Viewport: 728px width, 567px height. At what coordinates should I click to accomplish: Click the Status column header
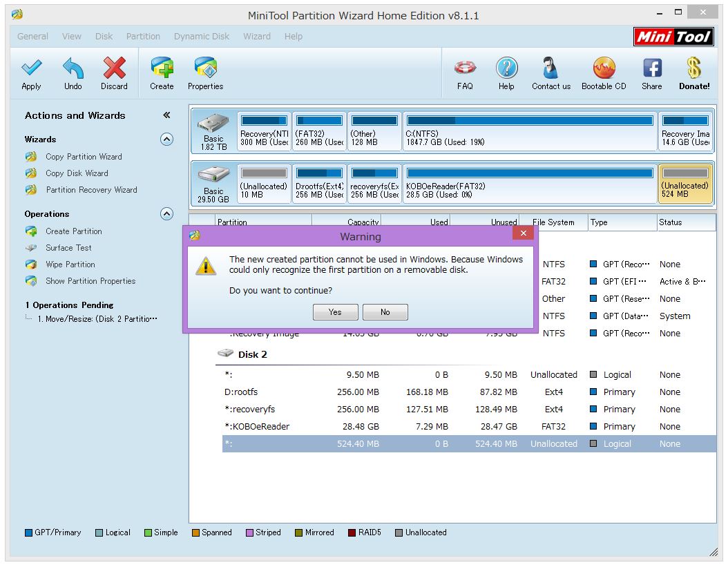(687, 222)
